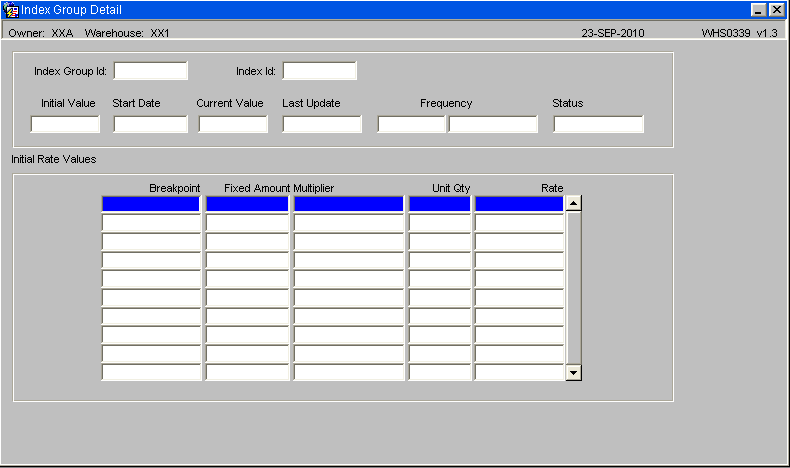The image size is (790, 468).
Task: Click the Multiplier column header
Action: point(313,188)
